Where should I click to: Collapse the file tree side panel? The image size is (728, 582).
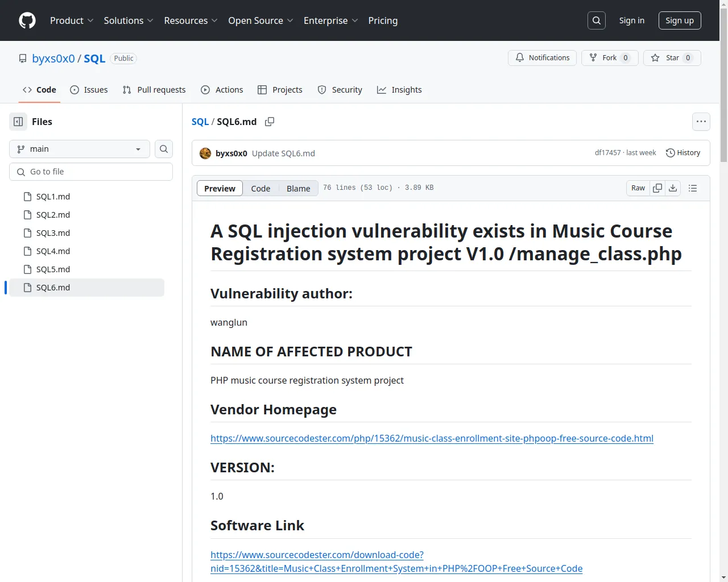[18, 122]
